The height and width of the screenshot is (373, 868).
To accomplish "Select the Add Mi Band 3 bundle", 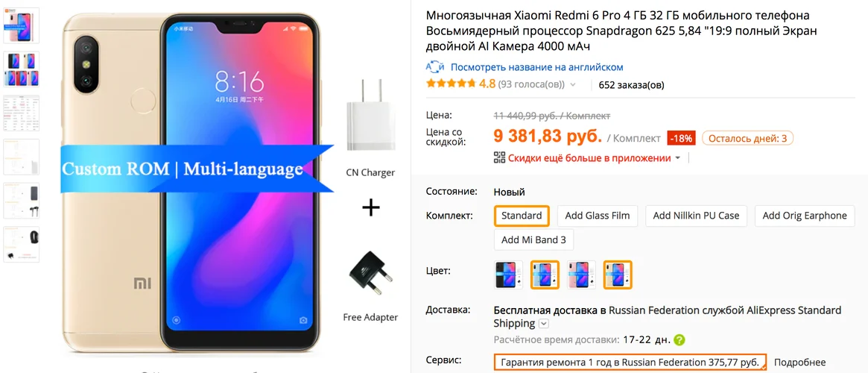I will (x=533, y=240).
